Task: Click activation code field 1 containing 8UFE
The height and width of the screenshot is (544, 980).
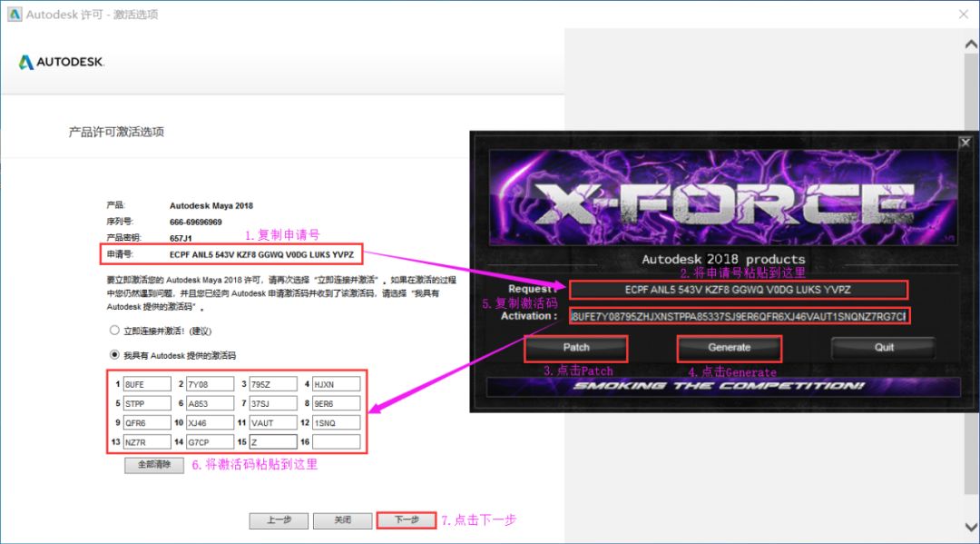Action: click(147, 384)
